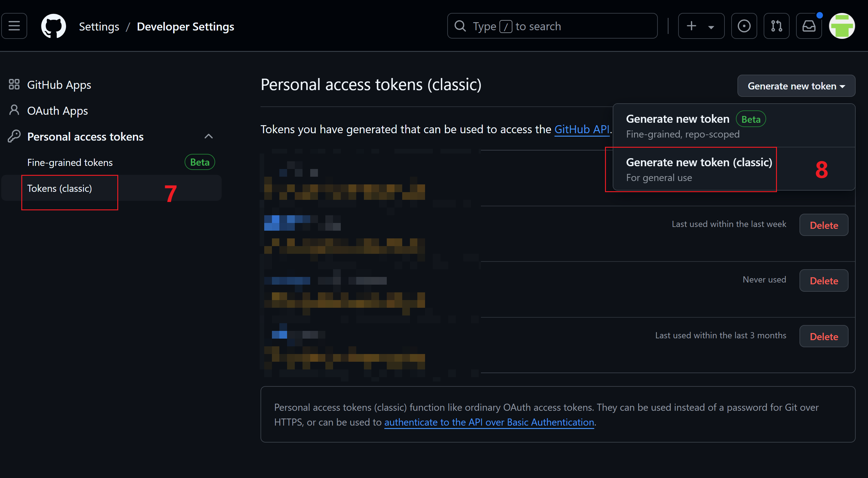Delete the token last used within 3 months
The width and height of the screenshot is (868, 478).
pos(824,336)
